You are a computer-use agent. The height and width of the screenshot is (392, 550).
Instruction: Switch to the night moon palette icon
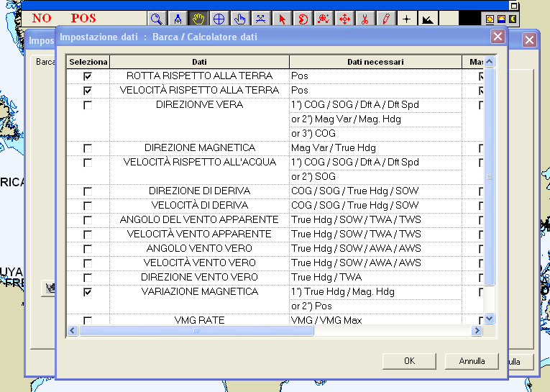[x=513, y=19]
